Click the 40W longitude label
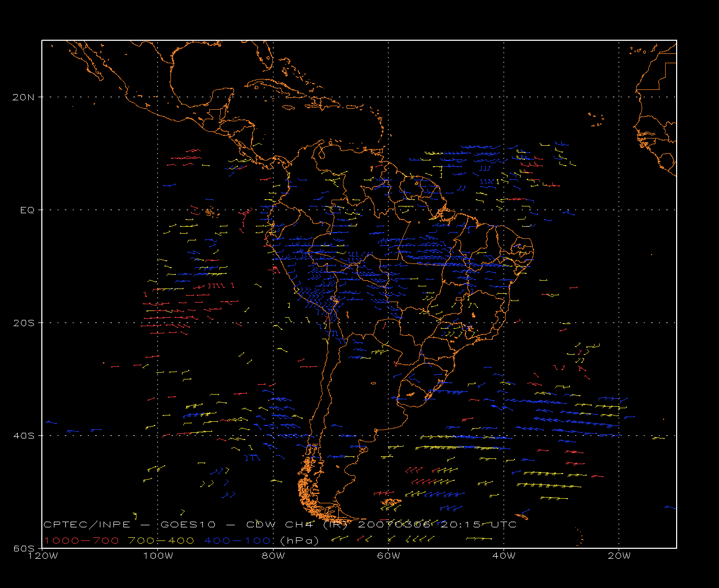This screenshot has width=719, height=588. click(504, 556)
